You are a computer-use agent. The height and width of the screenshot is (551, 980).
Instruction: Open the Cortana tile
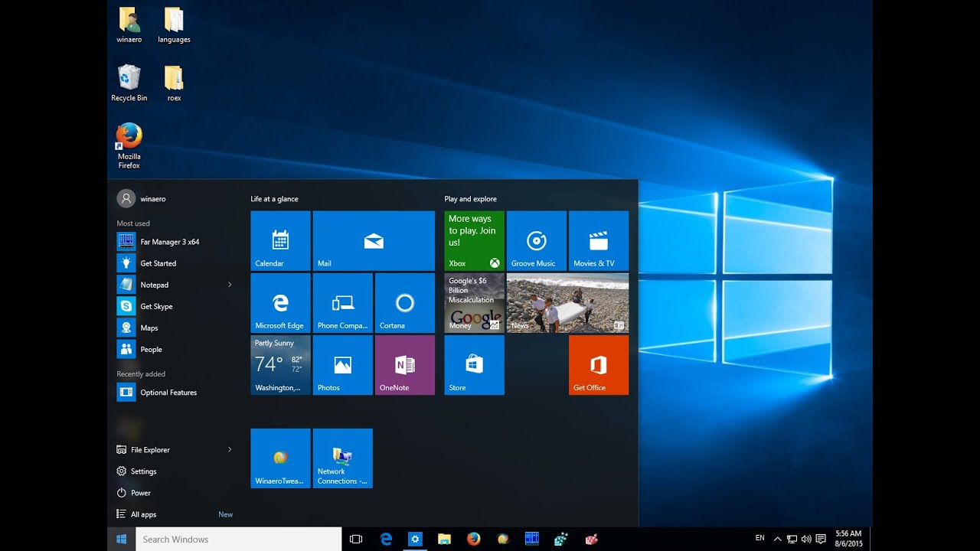tap(405, 303)
